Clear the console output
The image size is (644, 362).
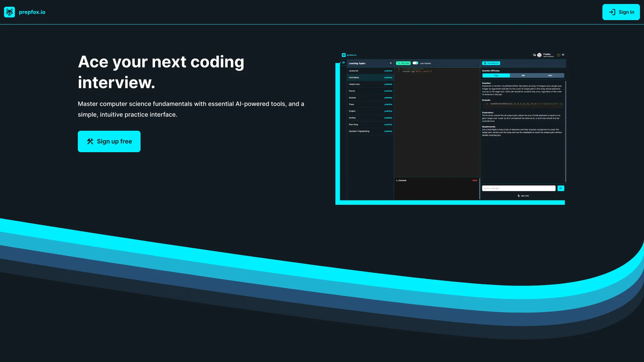[x=475, y=180]
